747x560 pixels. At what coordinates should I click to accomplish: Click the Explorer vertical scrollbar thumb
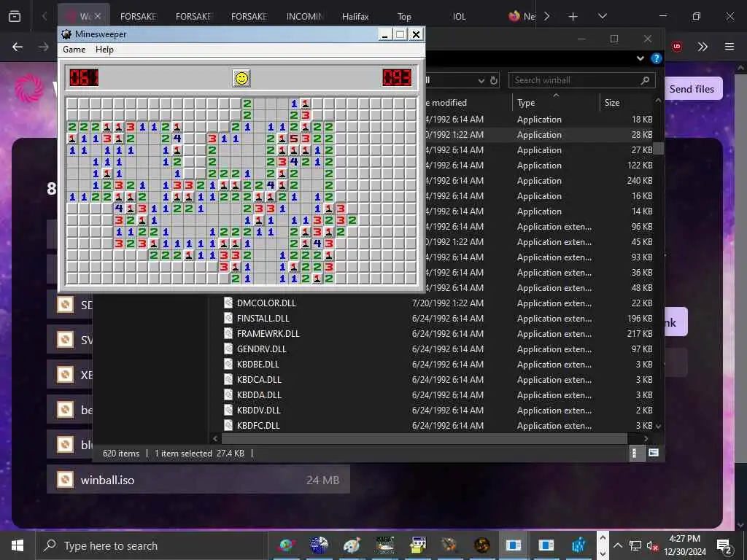[659, 148]
